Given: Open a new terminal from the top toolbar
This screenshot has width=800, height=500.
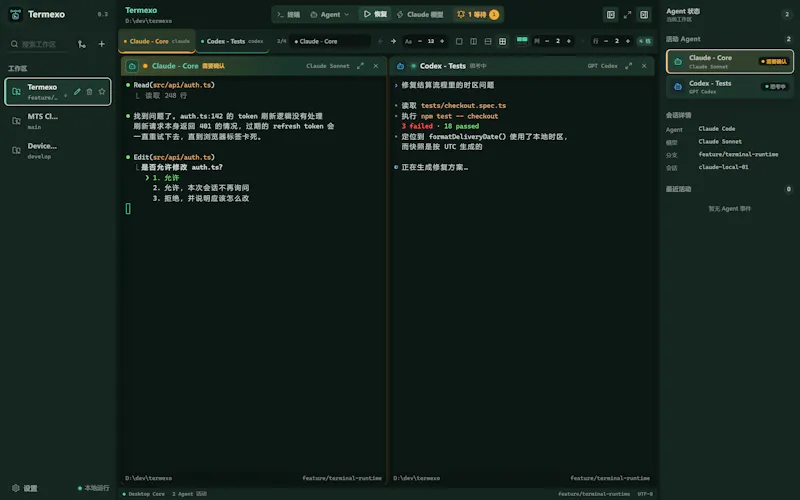Looking at the screenshot, I should (288, 14).
